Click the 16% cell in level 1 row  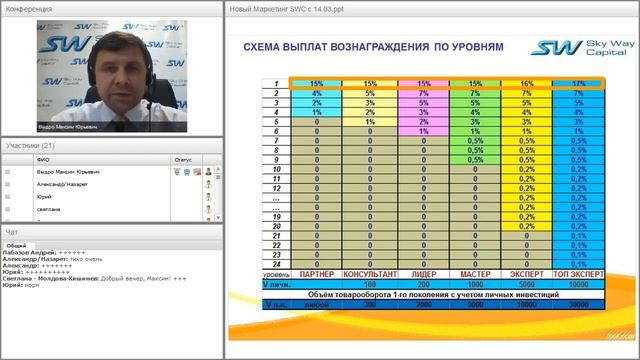click(527, 84)
